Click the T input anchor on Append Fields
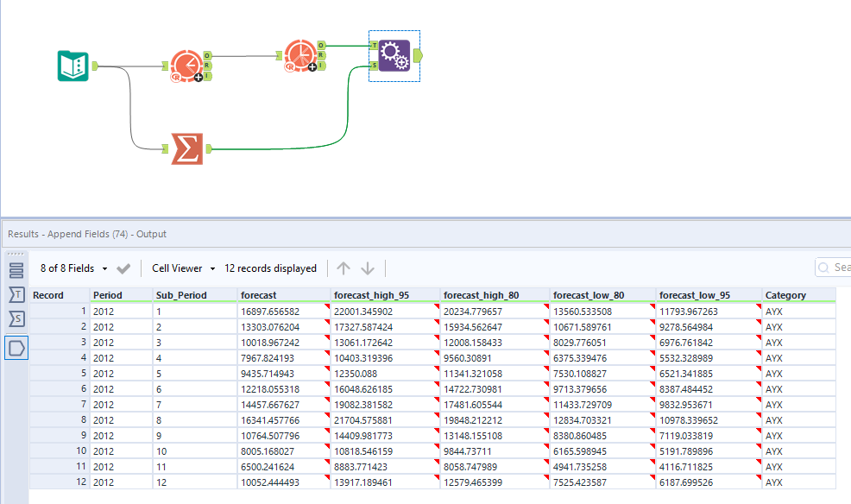 (374, 47)
